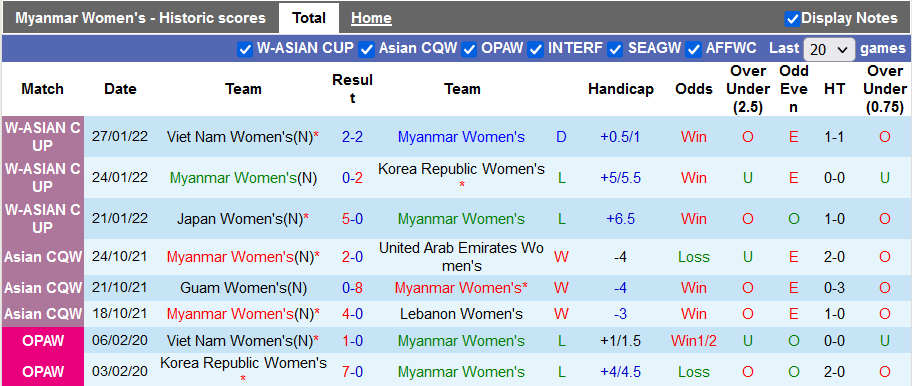
Task: Select the Asian CQW label for 18/10/21
Action: point(42,314)
